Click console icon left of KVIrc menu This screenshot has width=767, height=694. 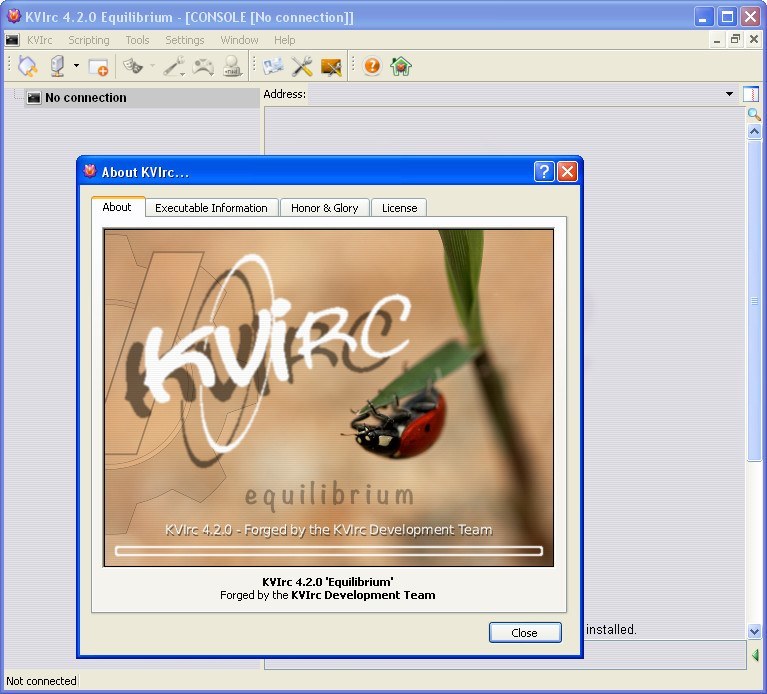coord(12,40)
